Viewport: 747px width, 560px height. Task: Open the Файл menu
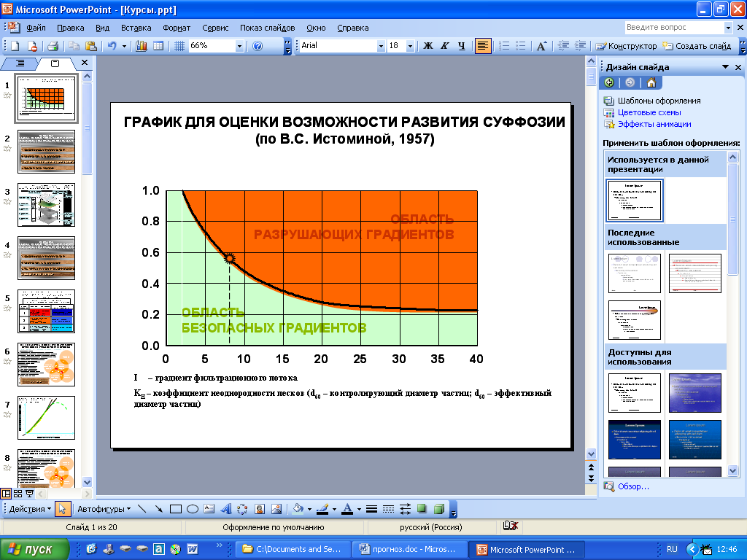click(x=36, y=28)
